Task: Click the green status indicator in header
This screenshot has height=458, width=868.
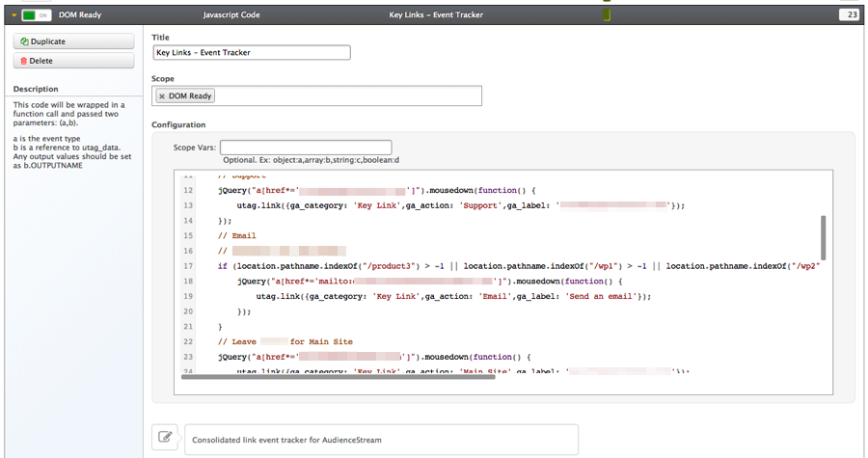Action: pos(606,15)
